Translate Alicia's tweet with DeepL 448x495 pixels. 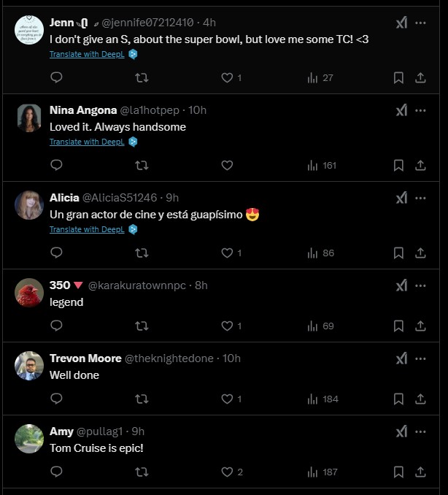tap(87, 229)
